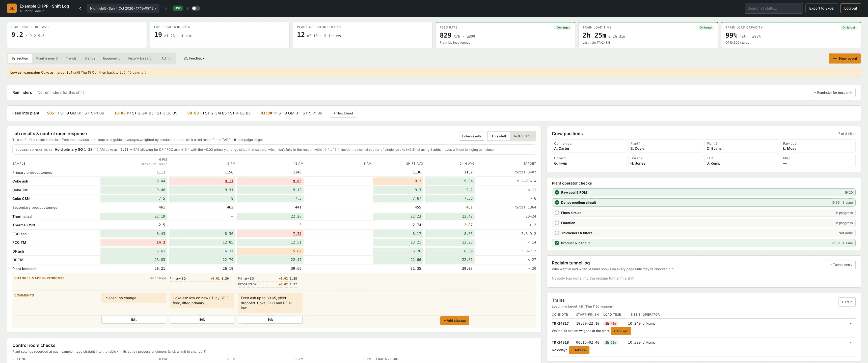
Task: Add a reminder for next shift
Action: coord(833,93)
